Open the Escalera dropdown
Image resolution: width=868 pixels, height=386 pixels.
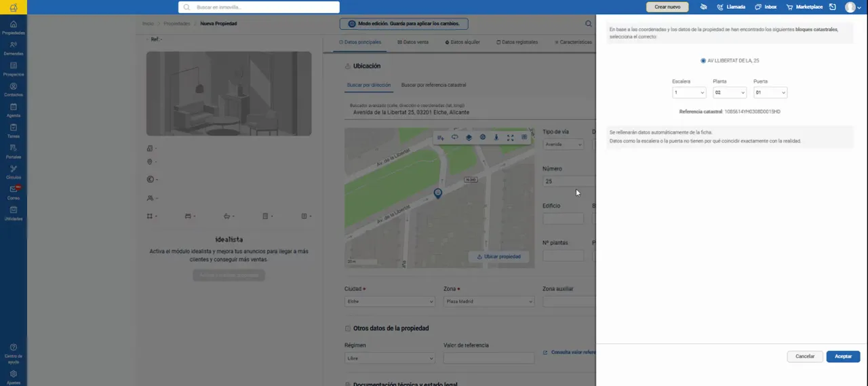tap(689, 92)
